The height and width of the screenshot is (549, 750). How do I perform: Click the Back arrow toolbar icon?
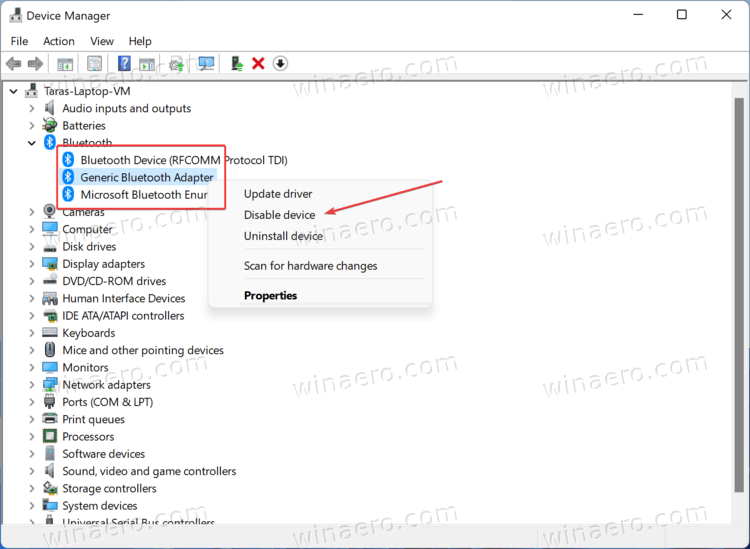coord(13,64)
